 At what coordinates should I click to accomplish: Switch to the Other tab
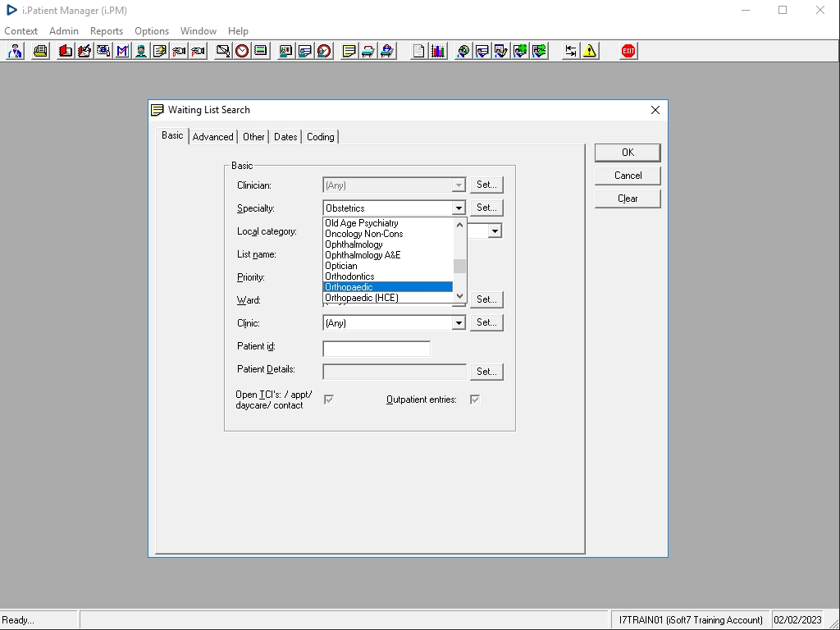[x=253, y=137]
